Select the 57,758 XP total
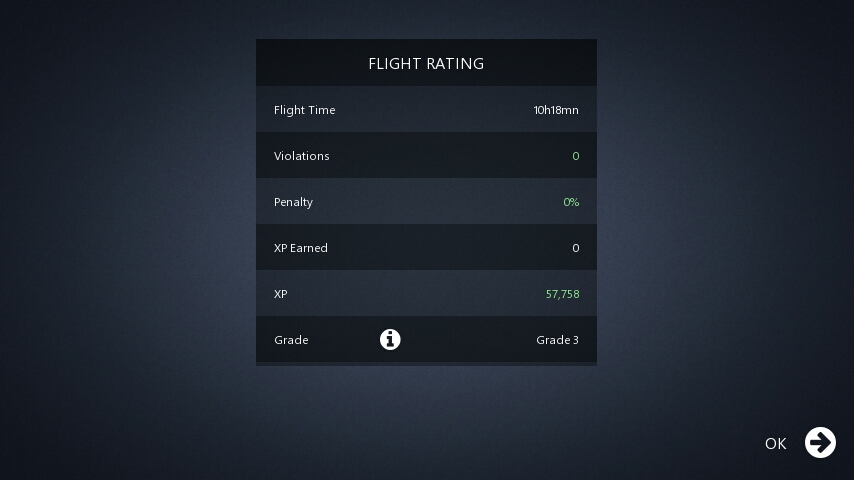The width and height of the screenshot is (854, 480). pos(563,294)
